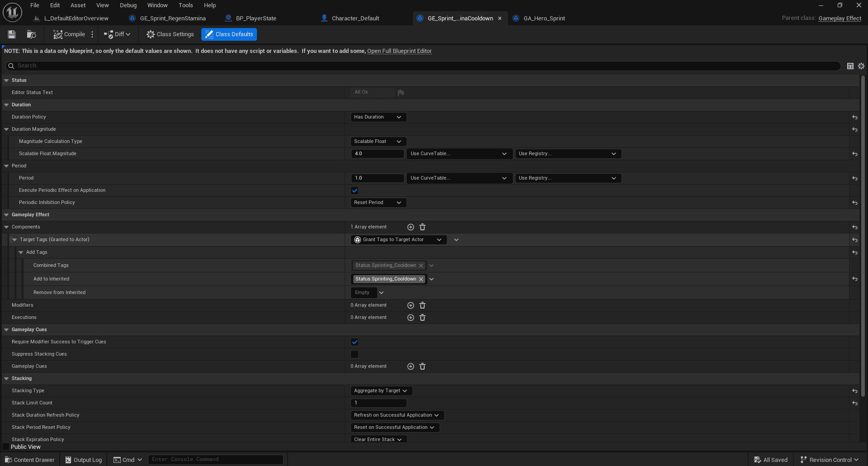Switch to the BP_PlayerState tab
The width and height of the screenshot is (868, 466).
tap(251, 19)
